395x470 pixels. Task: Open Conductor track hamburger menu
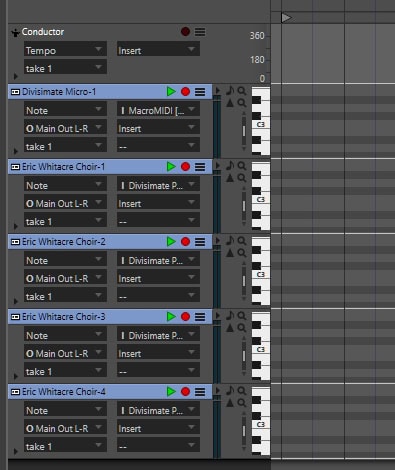200,32
